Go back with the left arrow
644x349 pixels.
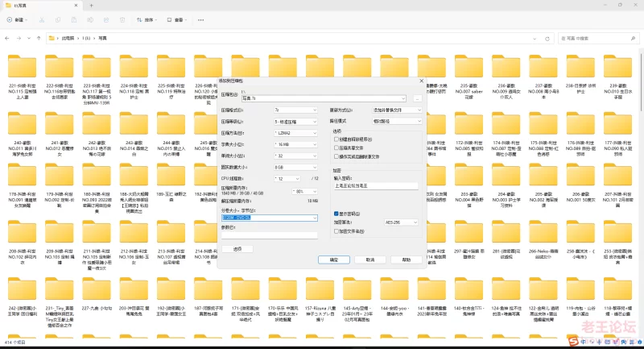pyautogui.click(x=7, y=38)
